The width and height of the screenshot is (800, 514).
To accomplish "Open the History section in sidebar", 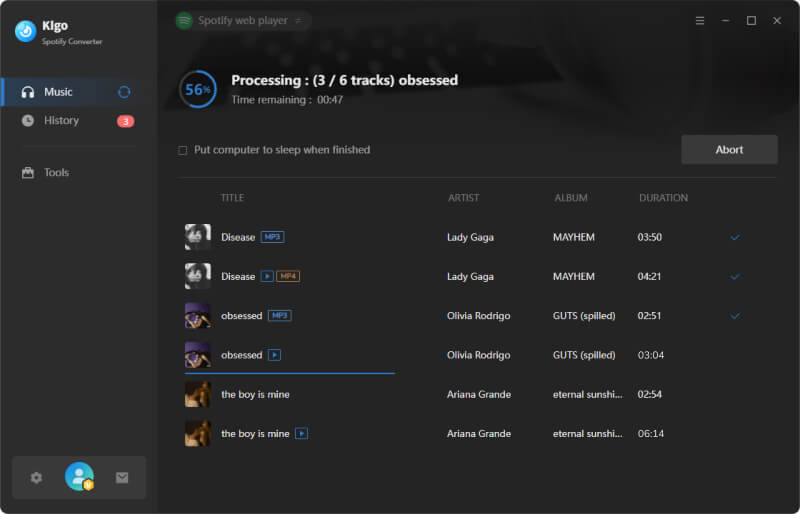I will (x=78, y=120).
